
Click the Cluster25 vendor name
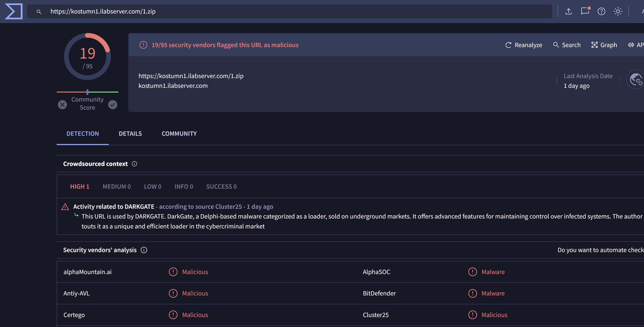click(376, 315)
